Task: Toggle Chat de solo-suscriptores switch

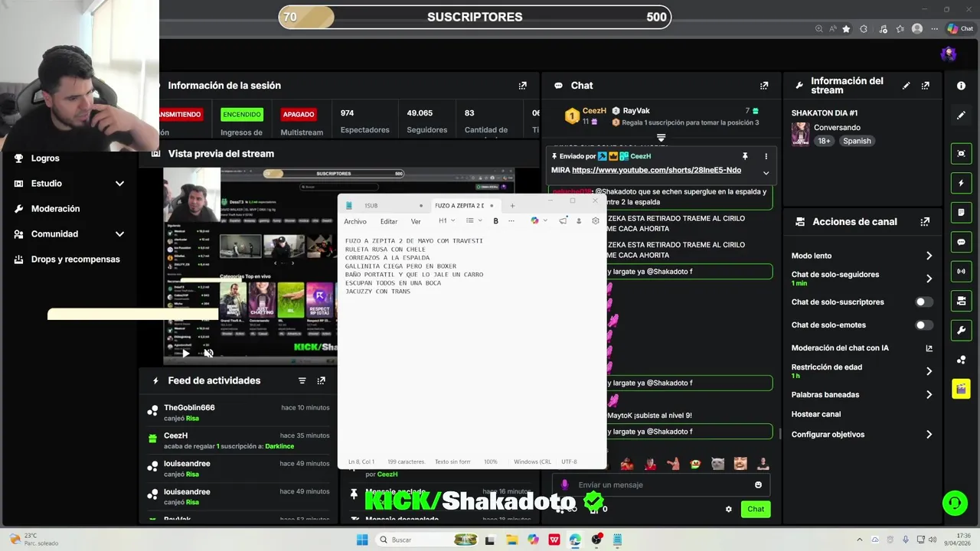Action: point(924,302)
